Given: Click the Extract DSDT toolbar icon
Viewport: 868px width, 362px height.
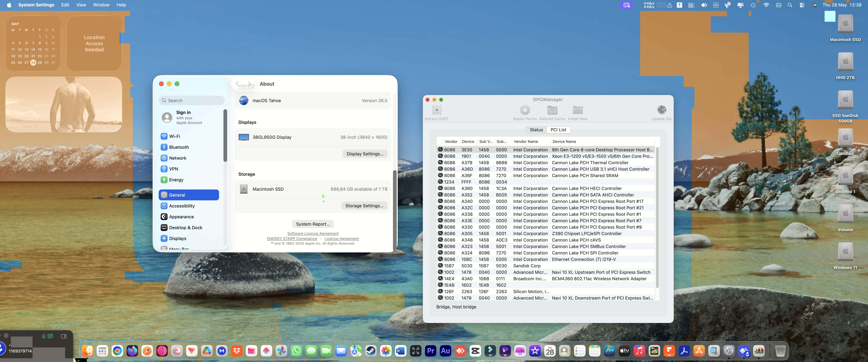Looking at the screenshot, I should click(436, 110).
